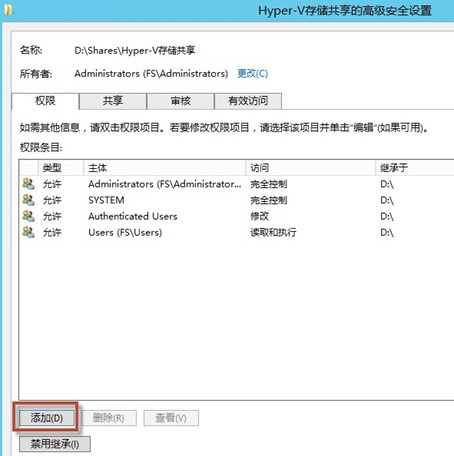Click 允许 type cell in SYSTEM row

(x=52, y=200)
